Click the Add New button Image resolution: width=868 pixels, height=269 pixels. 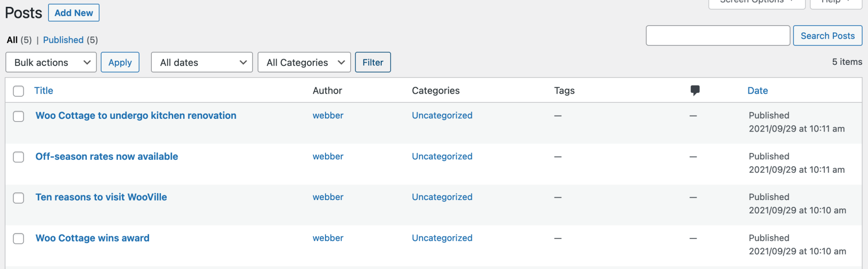click(x=74, y=12)
